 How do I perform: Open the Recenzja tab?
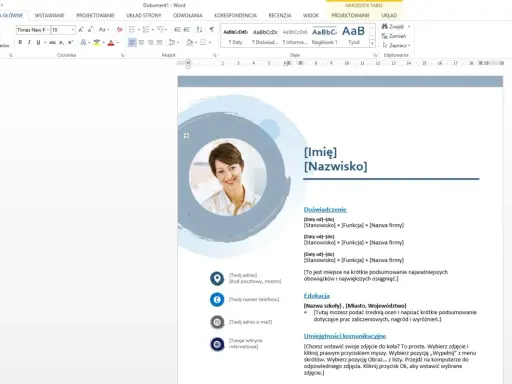280,15
